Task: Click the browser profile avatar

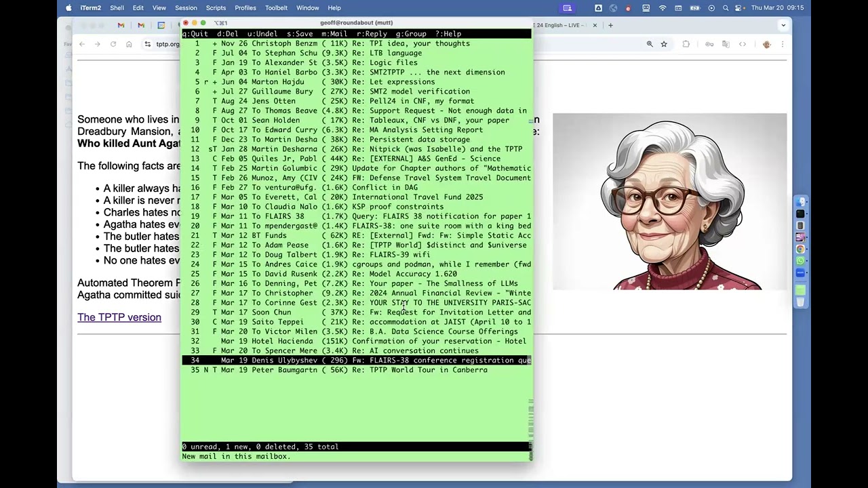Action: click(x=767, y=44)
